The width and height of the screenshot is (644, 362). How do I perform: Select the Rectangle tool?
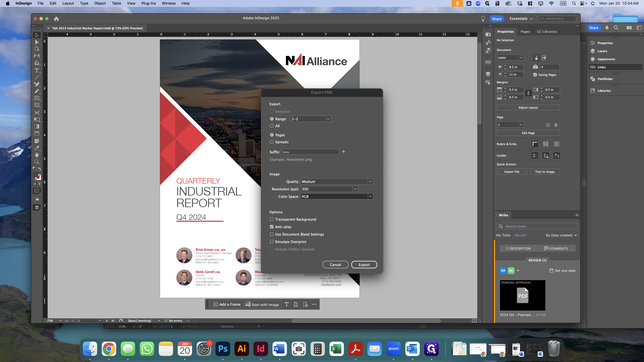pyautogui.click(x=37, y=105)
